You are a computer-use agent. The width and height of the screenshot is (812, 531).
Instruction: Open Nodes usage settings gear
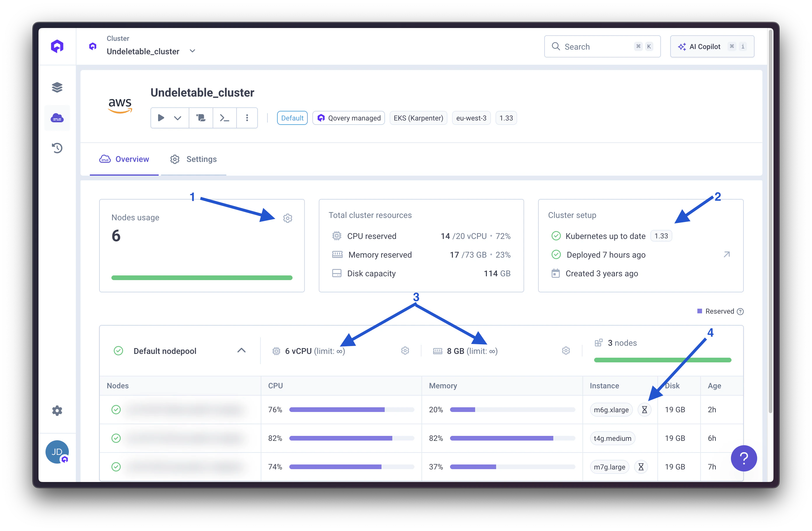tap(288, 218)
